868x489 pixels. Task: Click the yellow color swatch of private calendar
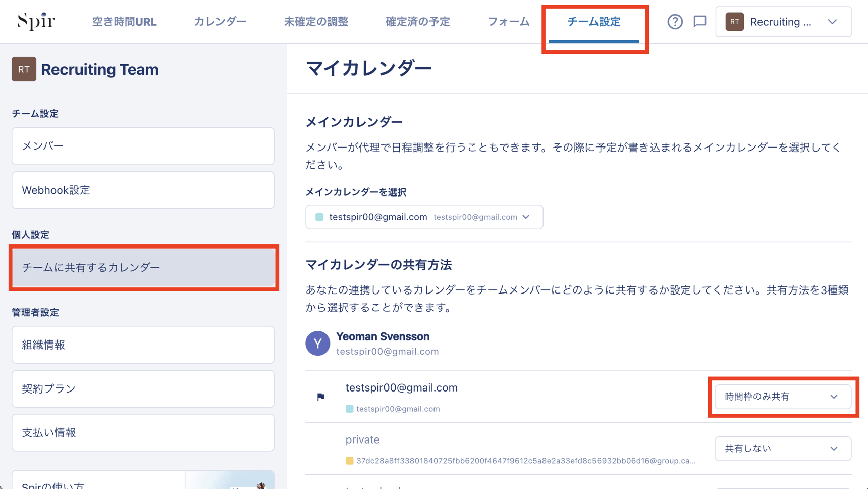[350, 460]
